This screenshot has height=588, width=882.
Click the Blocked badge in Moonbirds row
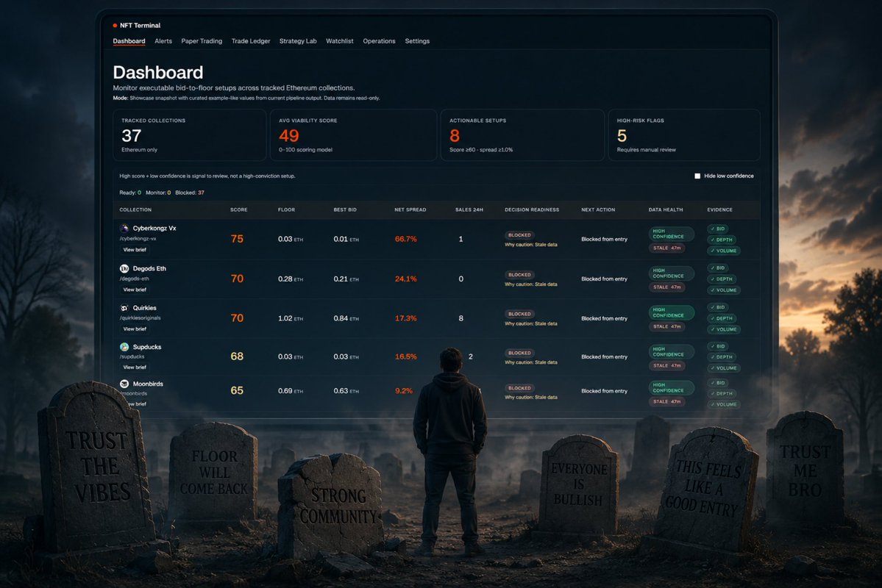click(519, 388)
